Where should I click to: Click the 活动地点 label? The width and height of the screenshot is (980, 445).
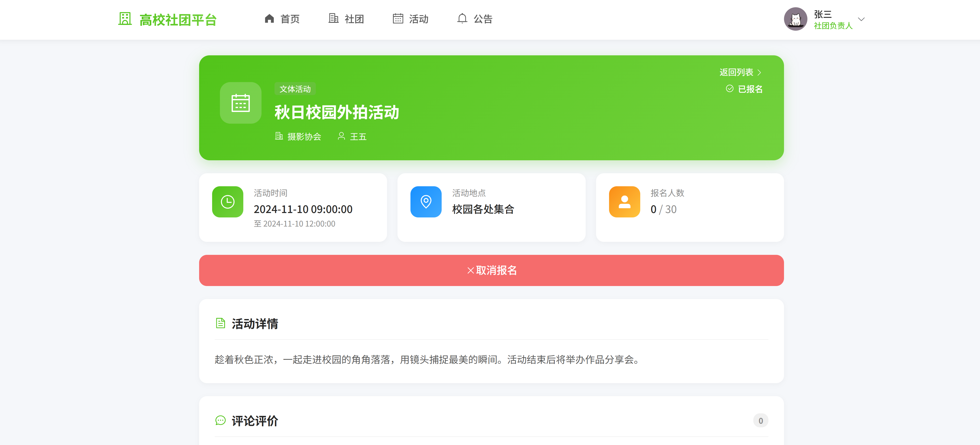point(469,193)
